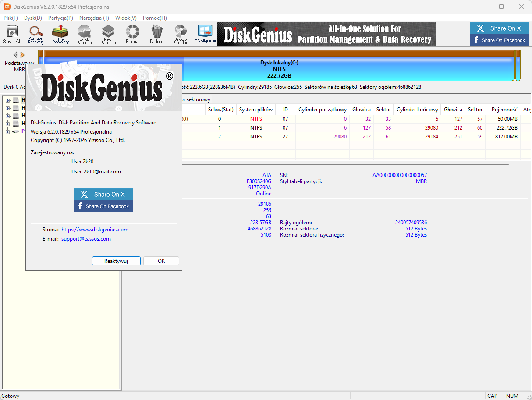Create a New Partition via toolbar
The width and height of the screenshot is (532, 400).
click(x=108, y=34)
